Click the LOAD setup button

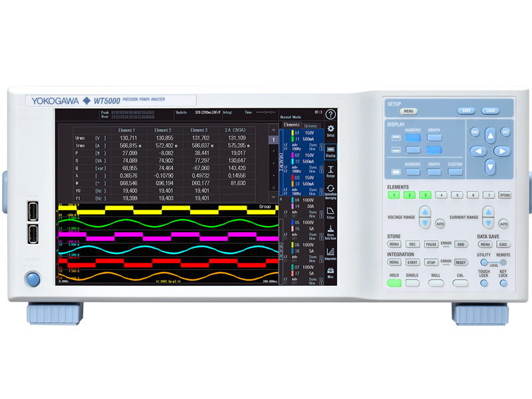coord(490,111)
